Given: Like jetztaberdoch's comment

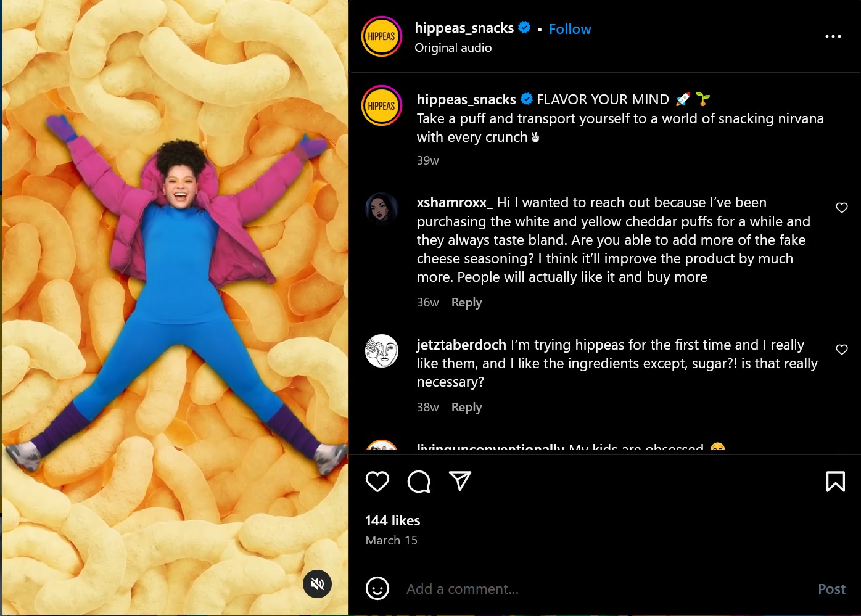Looking at the screenshot, I should 841,350.
